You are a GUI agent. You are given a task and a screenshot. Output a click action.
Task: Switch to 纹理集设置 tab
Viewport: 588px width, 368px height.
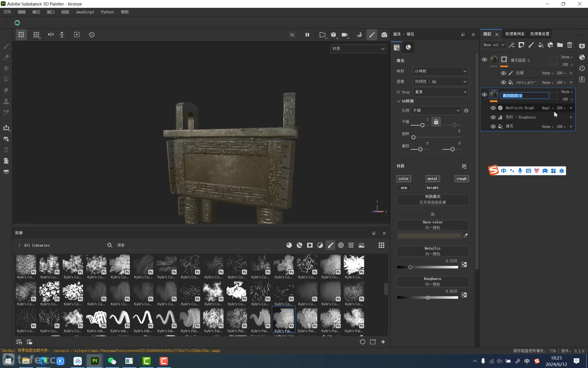tap(540, 34)
